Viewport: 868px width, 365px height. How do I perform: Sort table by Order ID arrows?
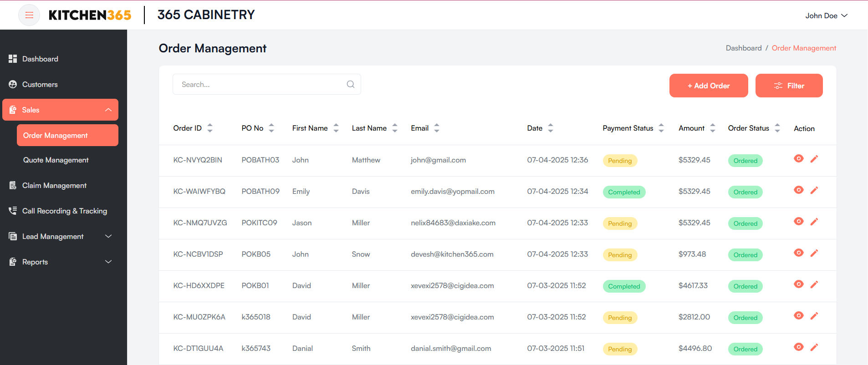point(210,128)
